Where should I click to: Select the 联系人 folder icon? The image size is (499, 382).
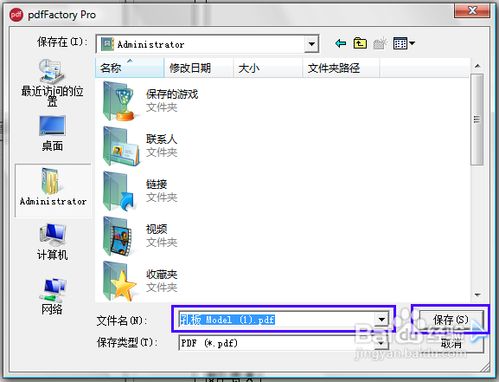tap(121, 146)
